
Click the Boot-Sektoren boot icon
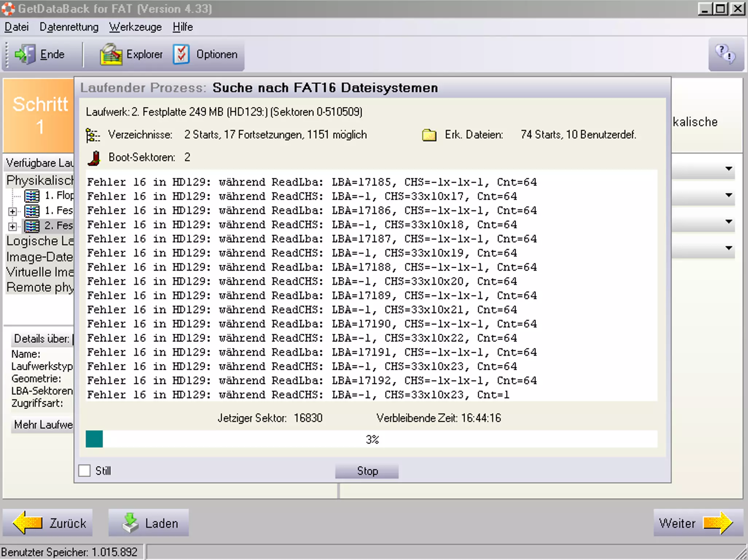coord(94,158)
